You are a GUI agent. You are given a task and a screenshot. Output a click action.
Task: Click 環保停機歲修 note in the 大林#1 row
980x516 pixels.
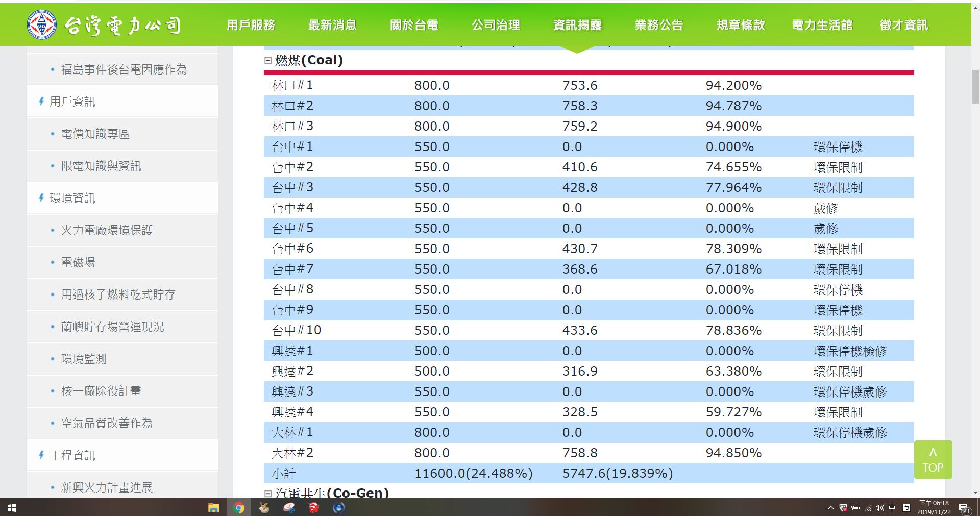tap(850, 432)
